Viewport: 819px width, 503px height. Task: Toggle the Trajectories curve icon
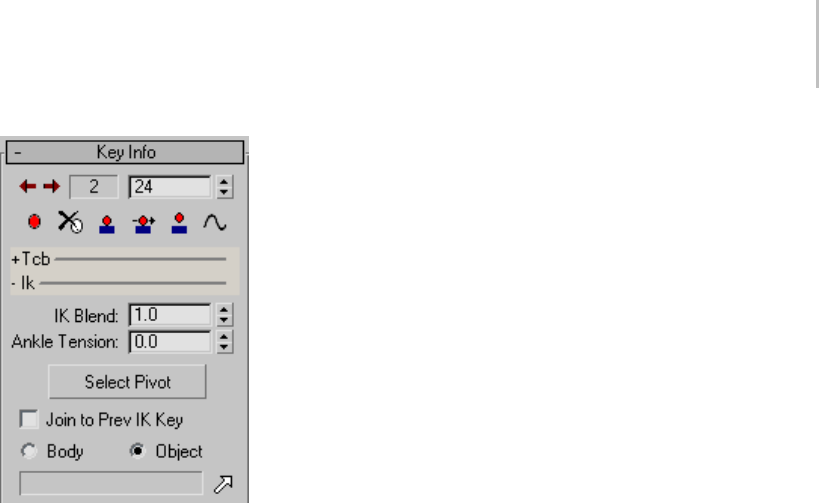215,223
